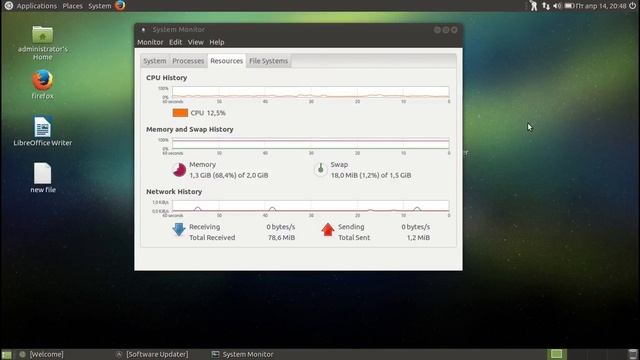Click the accessibility icon in system tray

[533, 6]
